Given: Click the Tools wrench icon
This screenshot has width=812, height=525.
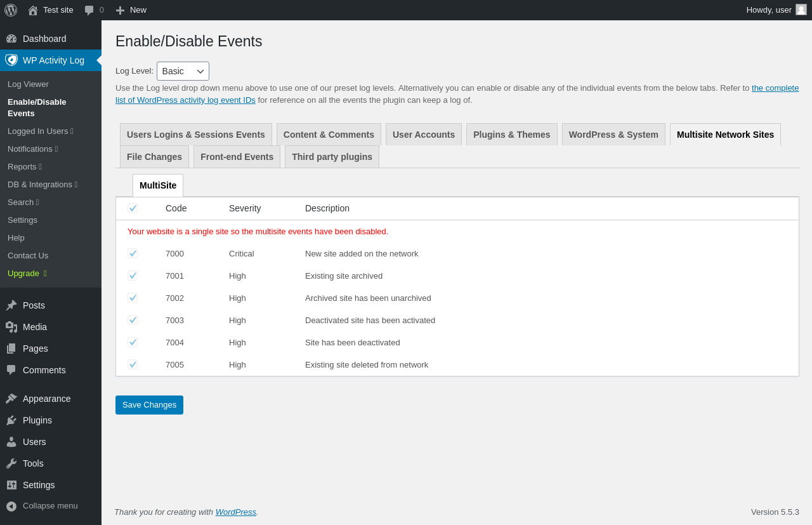Looking at the screenshot, I should click(x=11, y=463).
